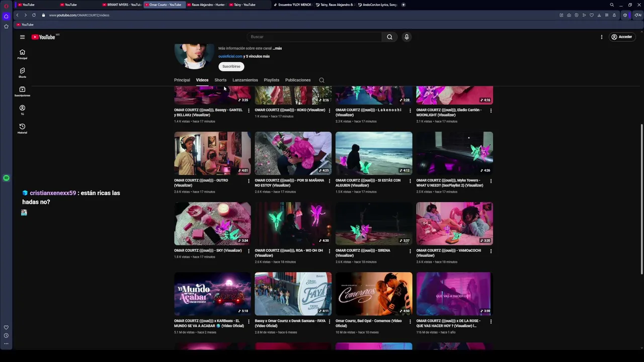Open options menu for GANTEL video
644x362 pixels.
(x=249, y=110)
